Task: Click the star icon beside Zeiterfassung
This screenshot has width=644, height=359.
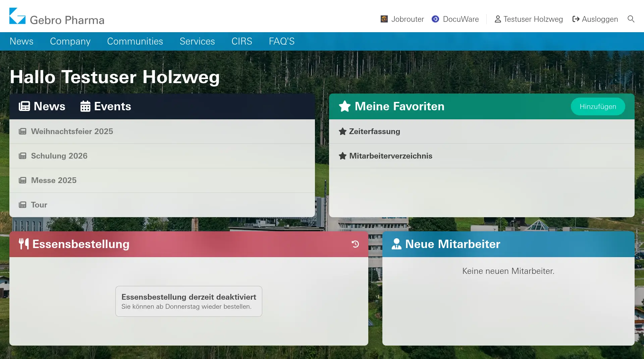Action: 342,131
